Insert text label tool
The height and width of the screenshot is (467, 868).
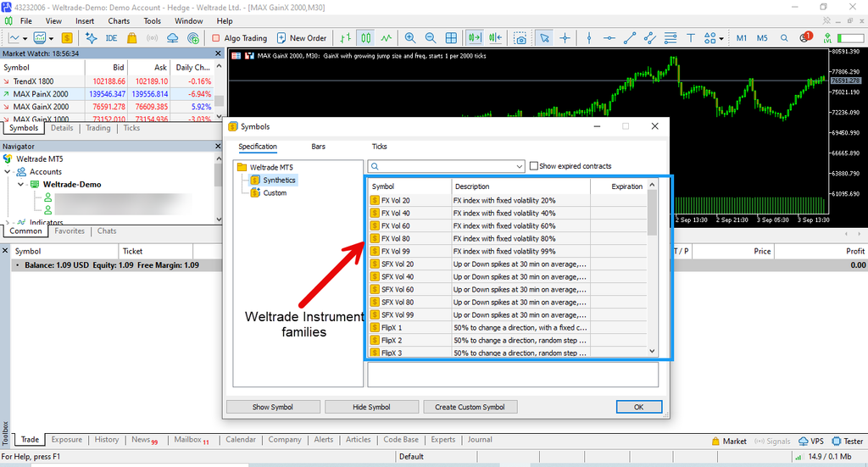pyautogui.click(x=691, y=38)
